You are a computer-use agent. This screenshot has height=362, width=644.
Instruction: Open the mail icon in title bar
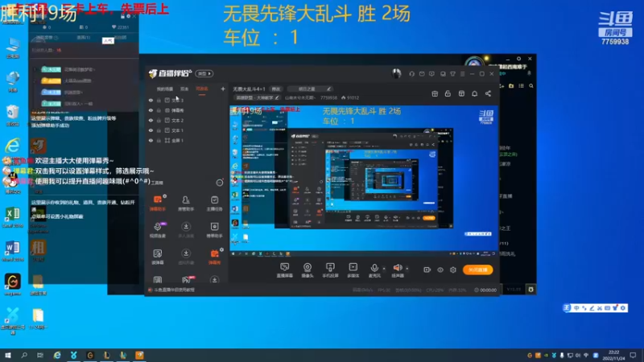point(422,74)
